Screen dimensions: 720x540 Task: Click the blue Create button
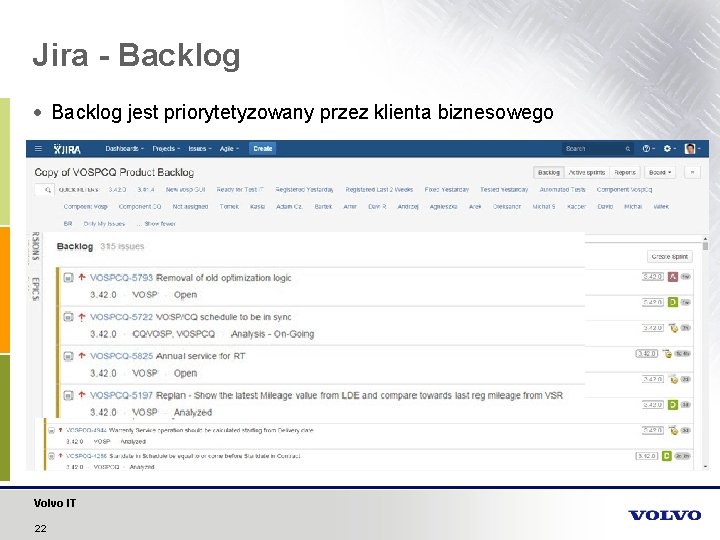tap(263, 149)
